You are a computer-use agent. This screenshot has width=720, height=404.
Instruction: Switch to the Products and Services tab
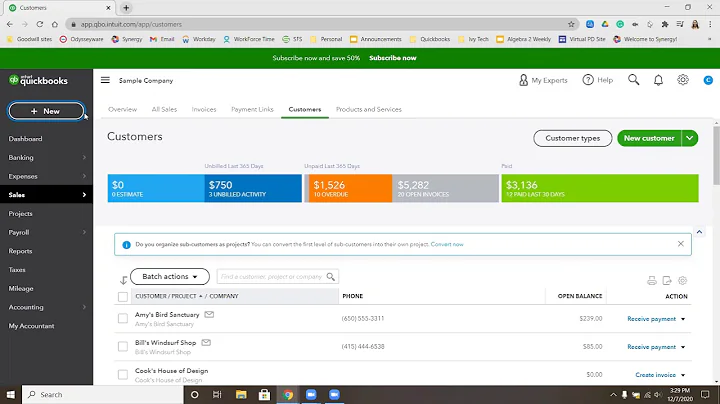(369, 109)
